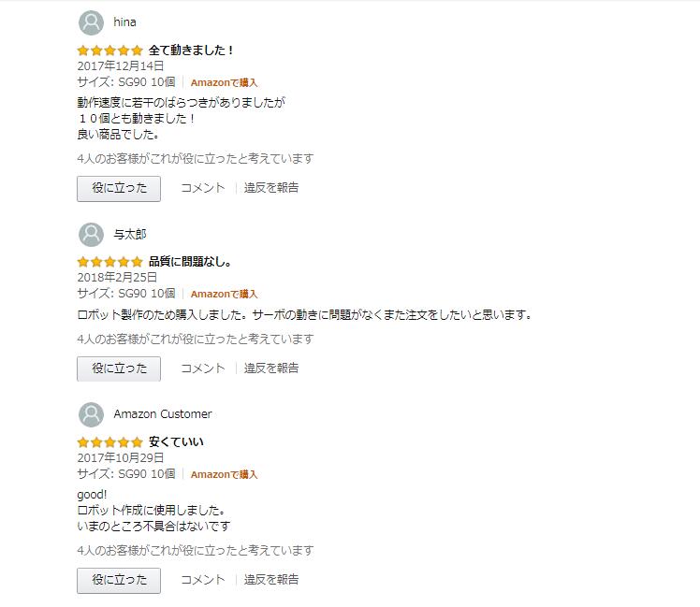Open review titled 安くていい
The height and width of the screenshot is (607, 700).
[176, 442]
